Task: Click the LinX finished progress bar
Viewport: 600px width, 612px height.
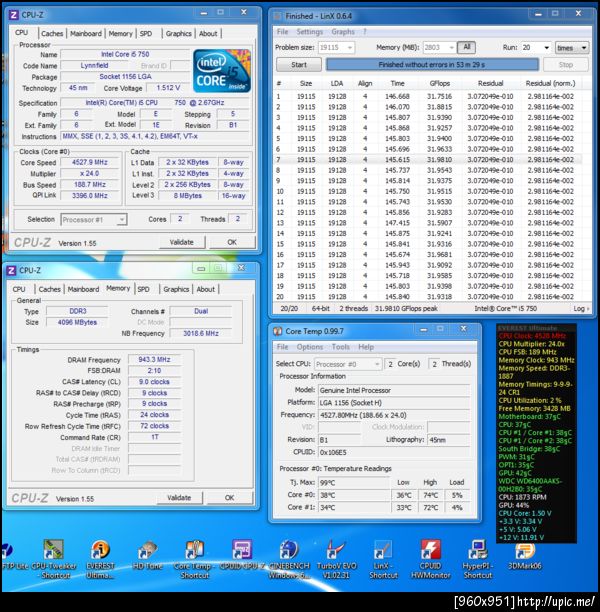Action: [x=432, y=65]
